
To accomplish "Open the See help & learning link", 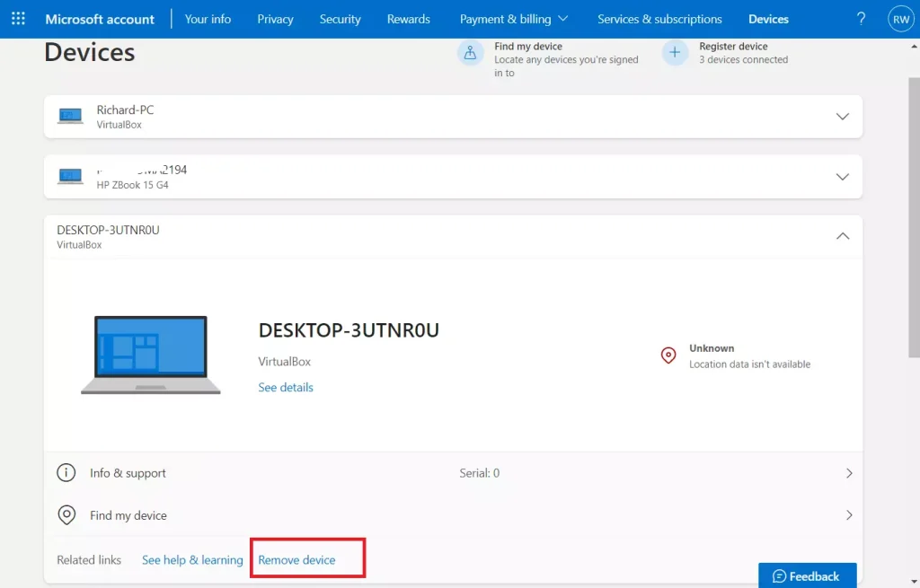I will 192,560.
